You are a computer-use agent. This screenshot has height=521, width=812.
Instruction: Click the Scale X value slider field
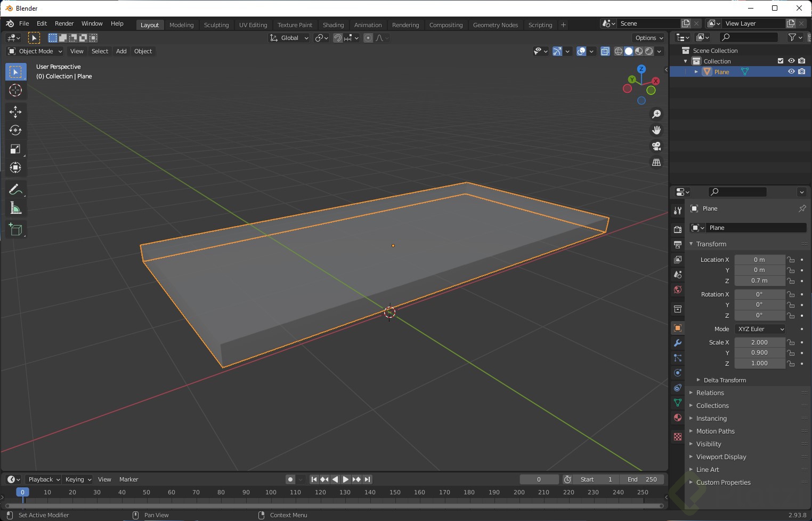[x=759, y=342]
